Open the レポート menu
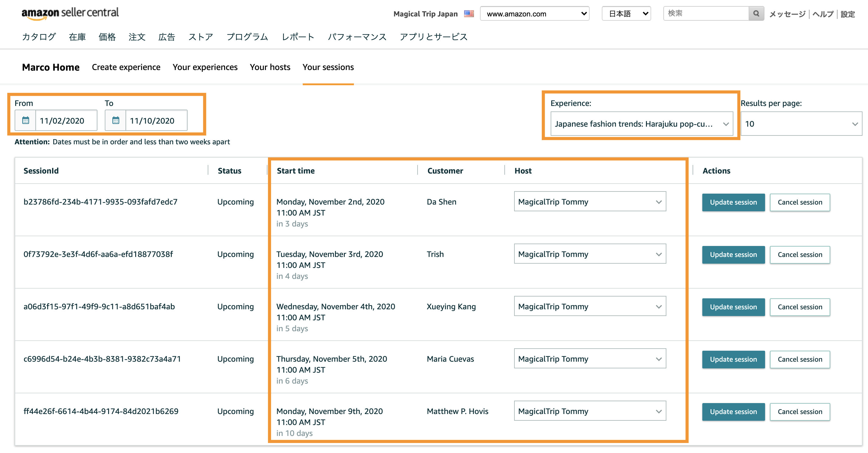 (x=298, y=37)
